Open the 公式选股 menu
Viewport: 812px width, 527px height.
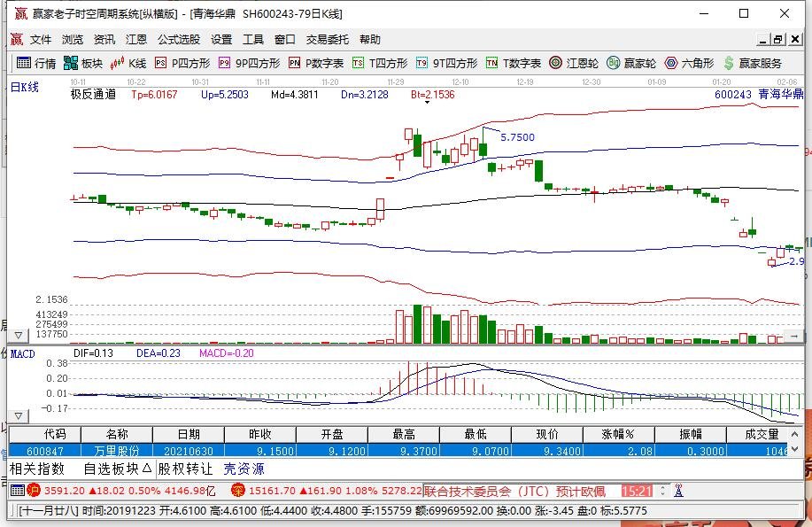(x=179, y=39)
